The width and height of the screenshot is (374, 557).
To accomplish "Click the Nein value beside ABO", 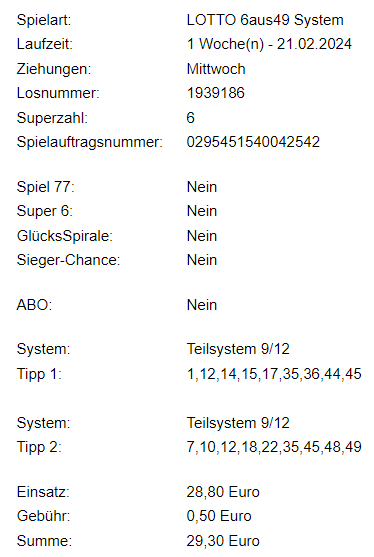I will [x=202, y=305].
